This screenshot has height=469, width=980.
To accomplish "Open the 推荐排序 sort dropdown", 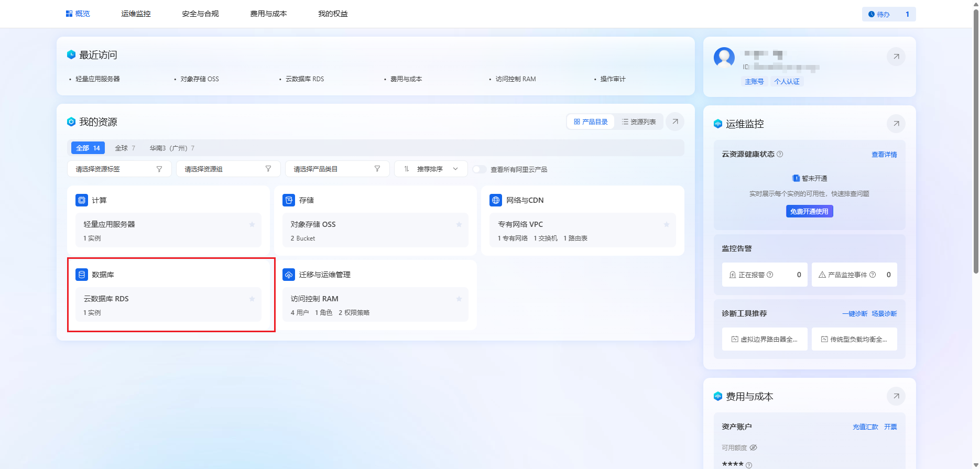I will coord(430,169).
